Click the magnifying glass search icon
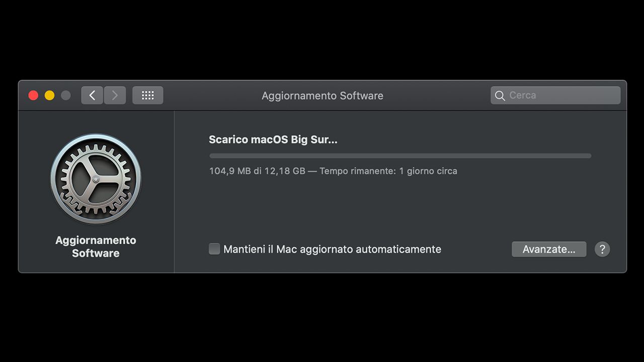The height and width of the screenshot is (362, 644). coord(500,96)
